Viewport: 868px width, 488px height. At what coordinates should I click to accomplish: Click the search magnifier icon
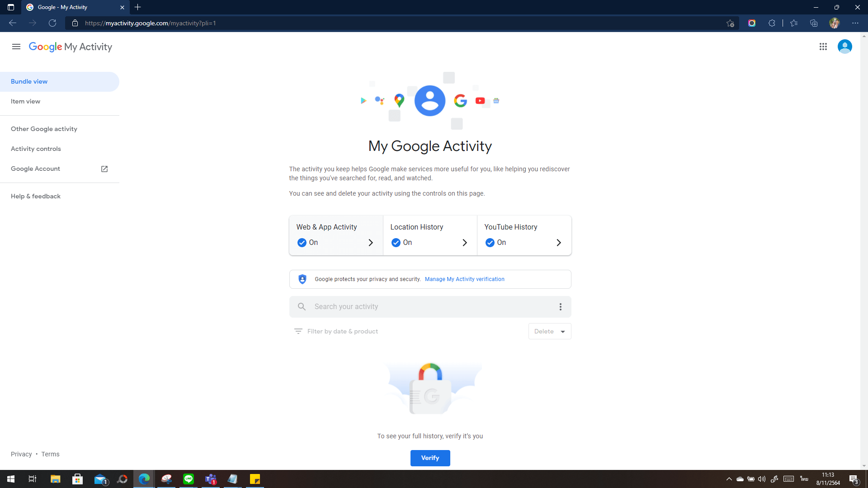pyautogui.click(x=302, y=307)
